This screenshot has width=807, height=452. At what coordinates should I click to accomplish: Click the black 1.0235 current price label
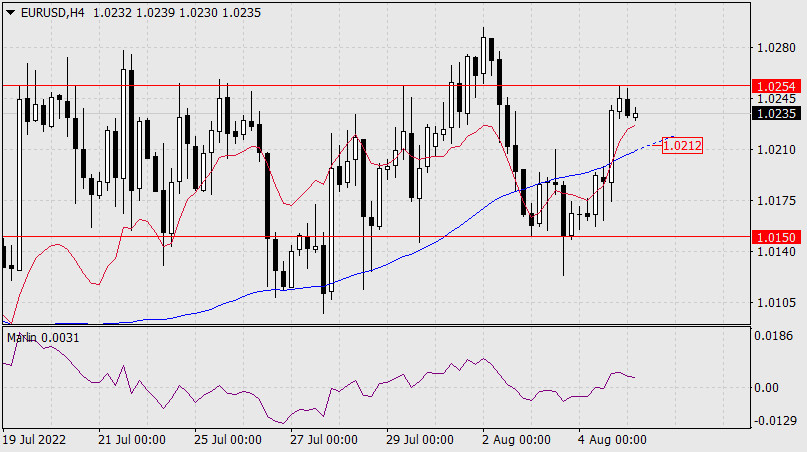pyautogui.click(x=777, y=113)
